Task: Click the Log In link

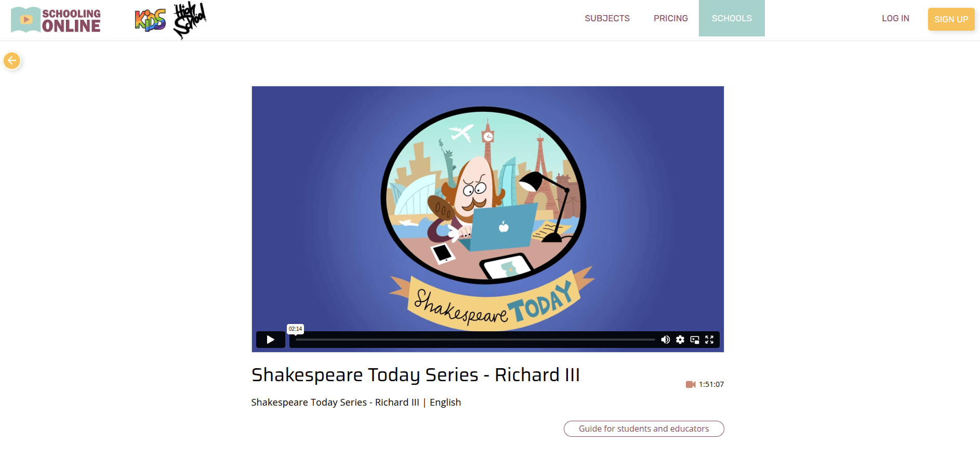Action: pos(895,18)
